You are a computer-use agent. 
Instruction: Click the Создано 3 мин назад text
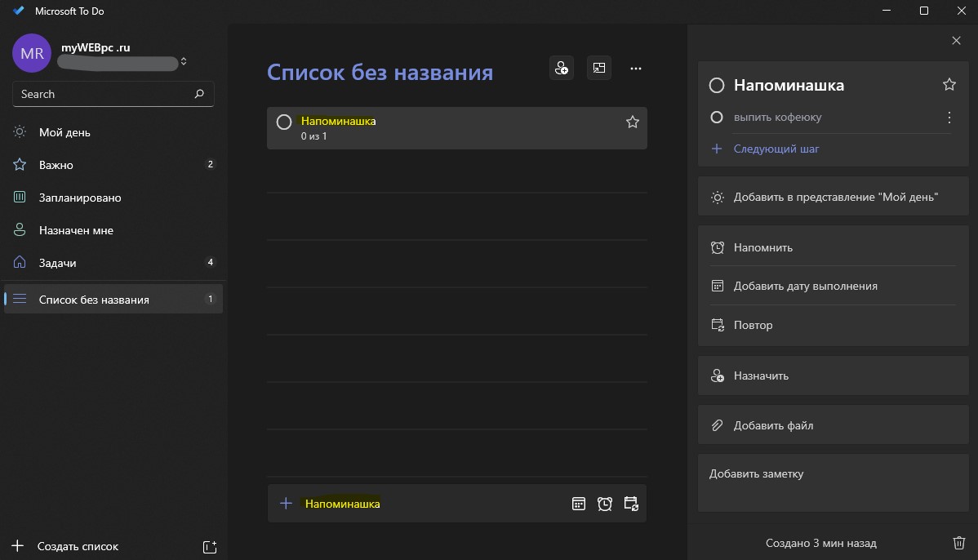pyautogui.click(x=820, y=543)
